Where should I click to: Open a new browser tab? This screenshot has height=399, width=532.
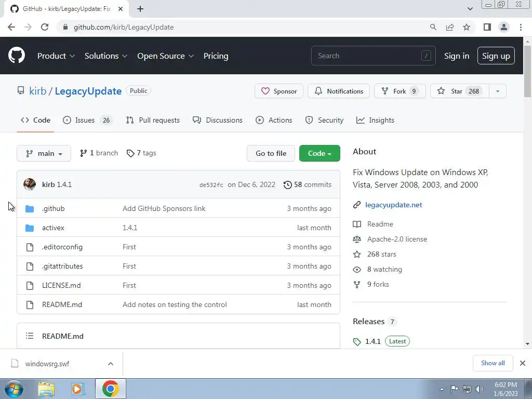[140, 9]
